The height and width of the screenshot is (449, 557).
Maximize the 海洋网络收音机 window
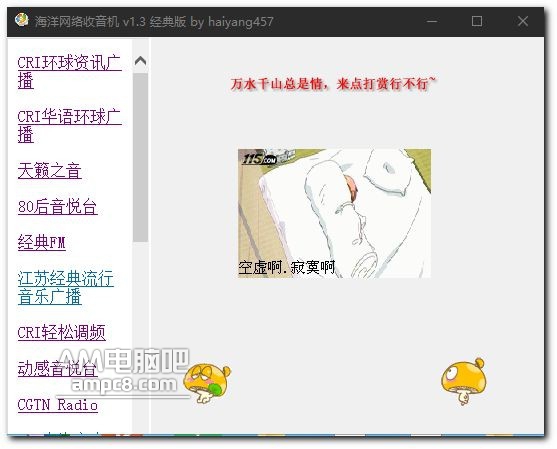[477, 21]
